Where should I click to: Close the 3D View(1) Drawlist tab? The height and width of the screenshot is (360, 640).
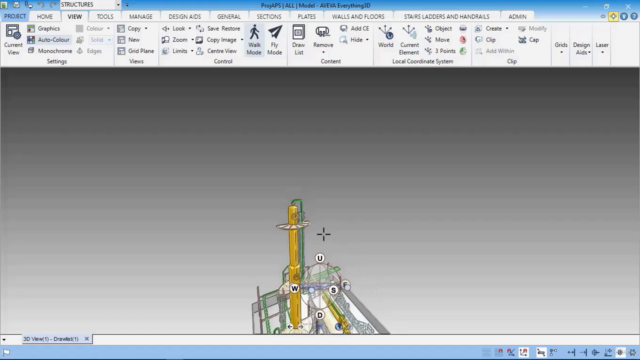[x=87, y=339]
